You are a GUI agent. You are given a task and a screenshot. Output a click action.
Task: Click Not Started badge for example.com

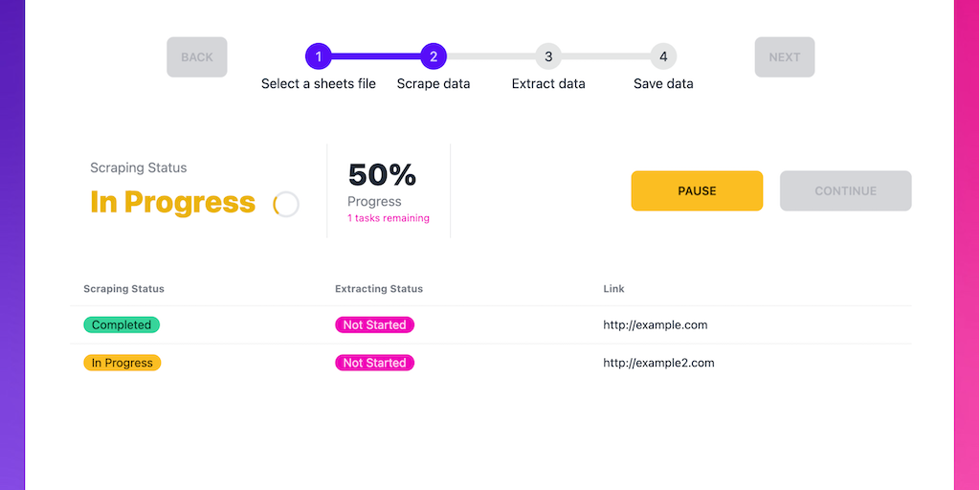[x=374, y=325]
